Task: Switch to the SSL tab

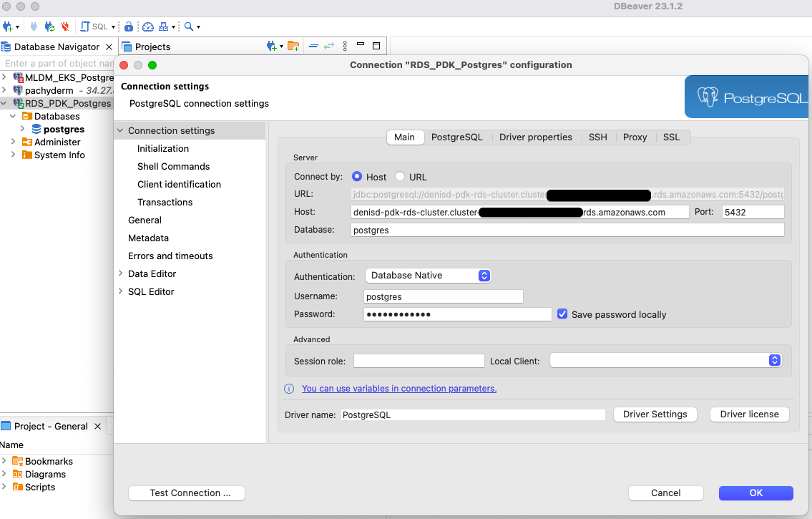Action: [x=671, y=137]
